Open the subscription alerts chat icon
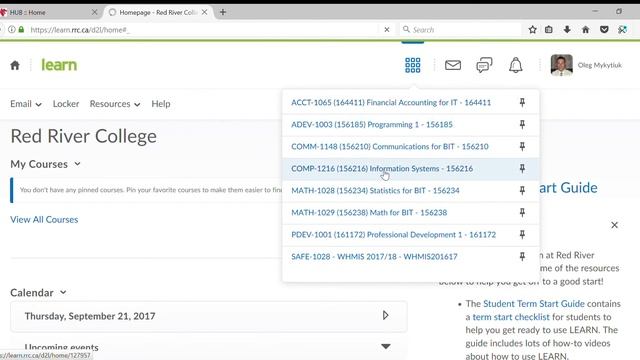Screen dimensions: 640x360 484,65
